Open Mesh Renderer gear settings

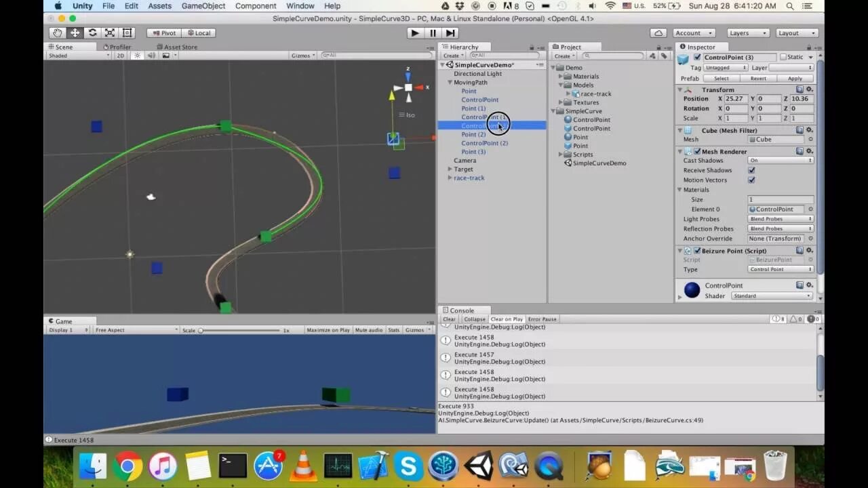[x=809, y=151]
